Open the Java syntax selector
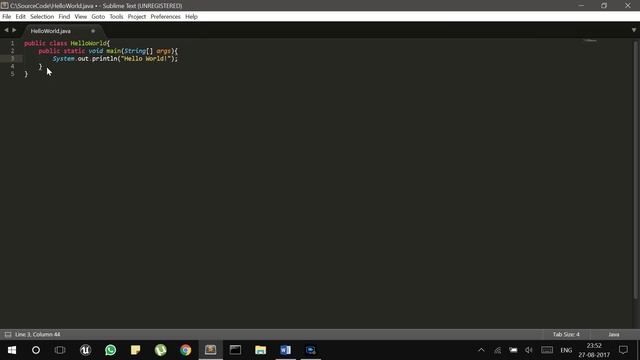This screenshot has height=360, width=640. click(614, 335)
